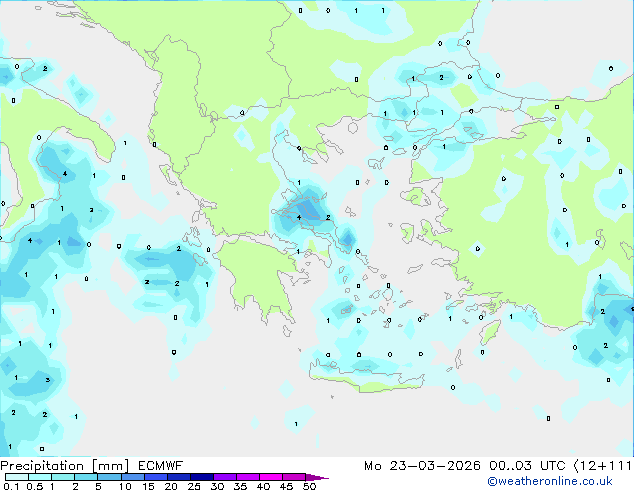The width and height of the screenshot is (634, 490).
Task: Click the 15 to 20 mm legend swatch
Action: pos(156,477)
